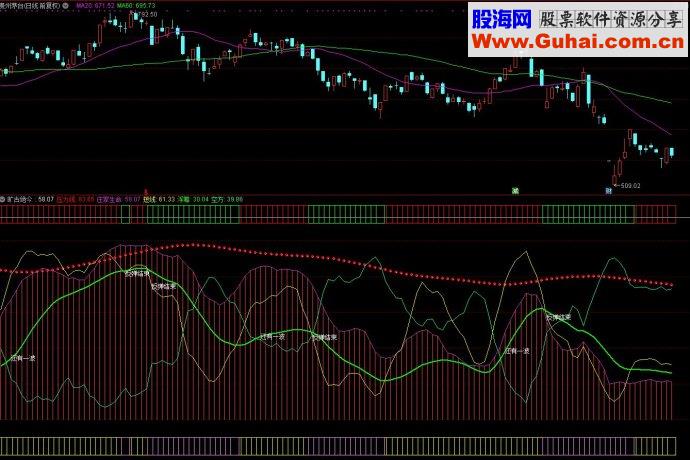The width and height of the screenshot is (690, 460).
Task: Click the green event marker on the price axis
Action: pos(515,191)
